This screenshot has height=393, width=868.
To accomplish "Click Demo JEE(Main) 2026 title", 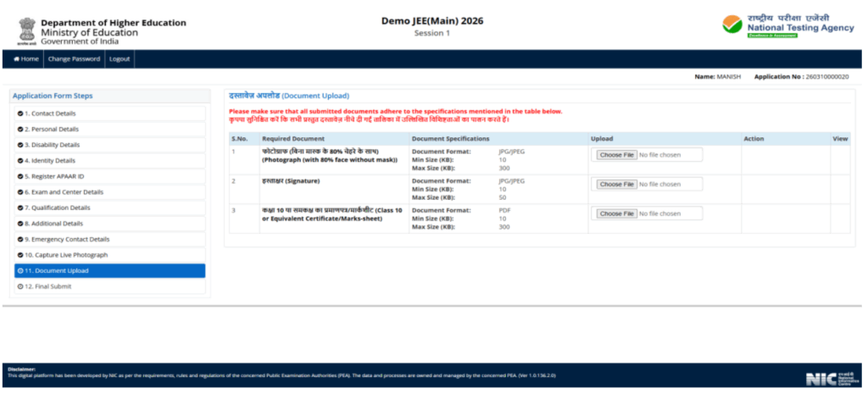I will pyautogui.click(x=432, y=21).
